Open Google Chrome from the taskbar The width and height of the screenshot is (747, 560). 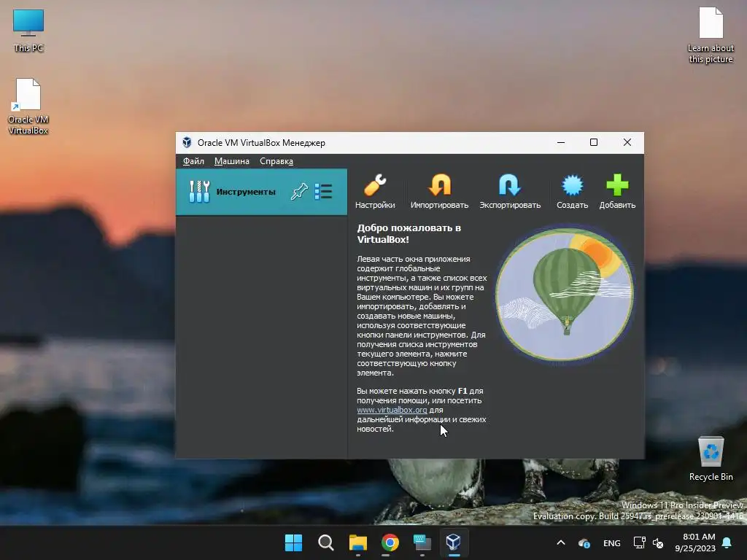pos(390,542)
